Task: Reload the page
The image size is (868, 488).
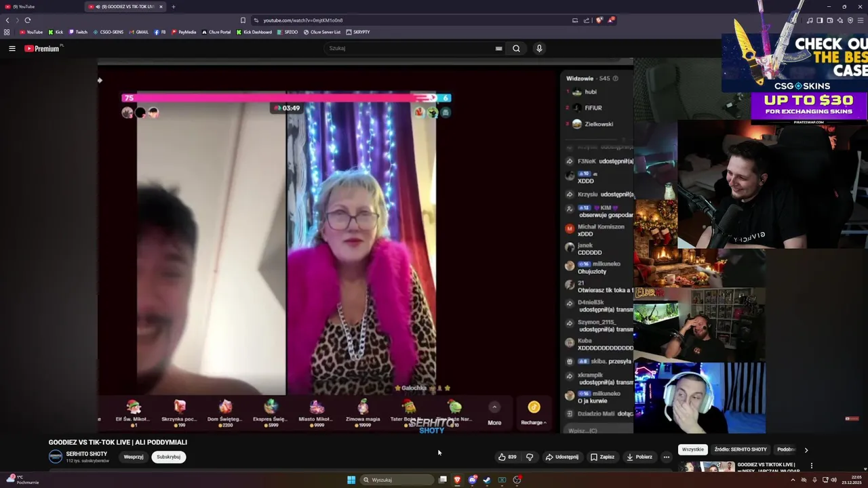Action: 28,20
